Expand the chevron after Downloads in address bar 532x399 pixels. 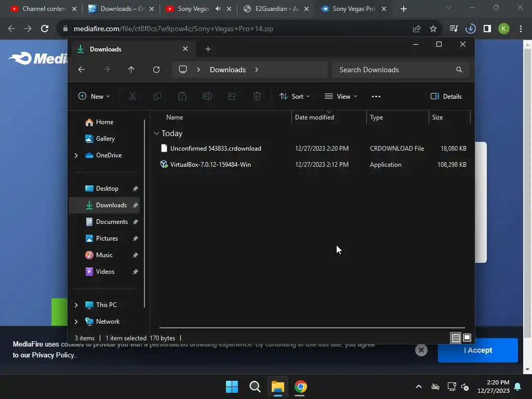pos(257,70)
